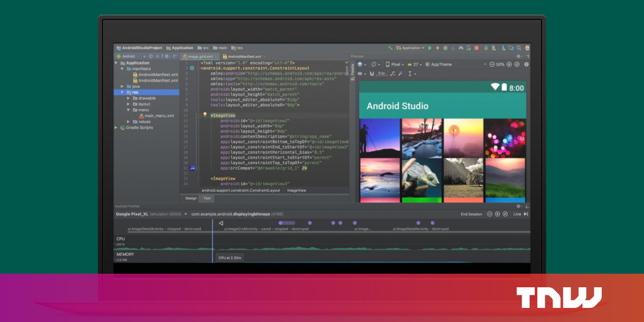644x322 pixels.
Task: Open the API 27 version dropdown
Action: coord(417,64)
